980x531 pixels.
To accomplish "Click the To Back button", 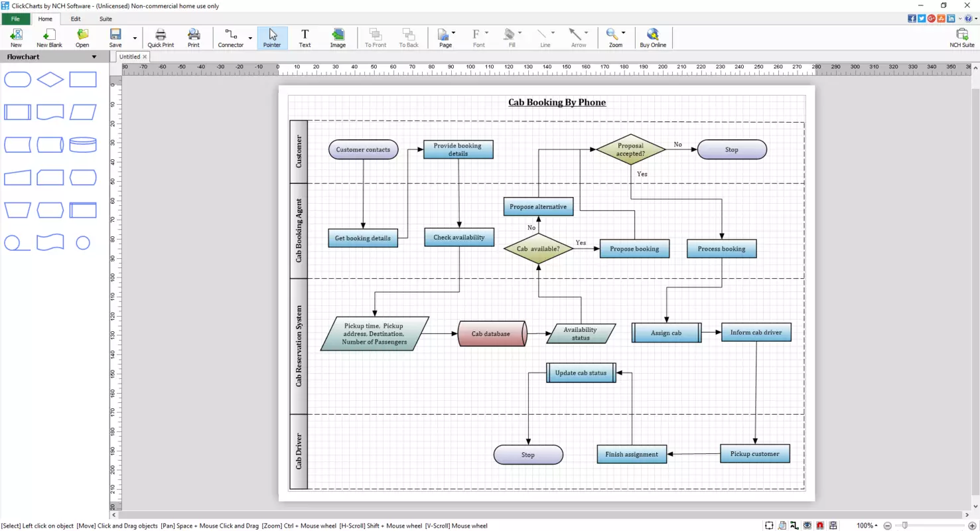I will 409,38.
